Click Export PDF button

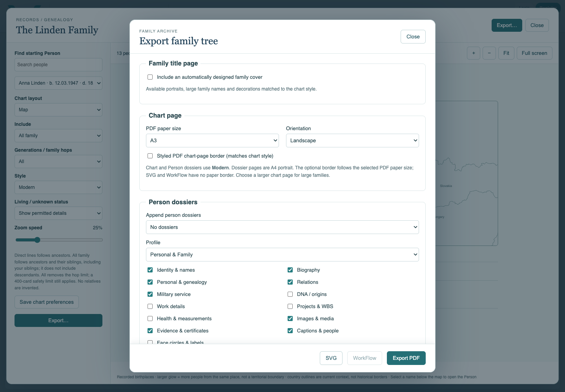click(406, 358)
